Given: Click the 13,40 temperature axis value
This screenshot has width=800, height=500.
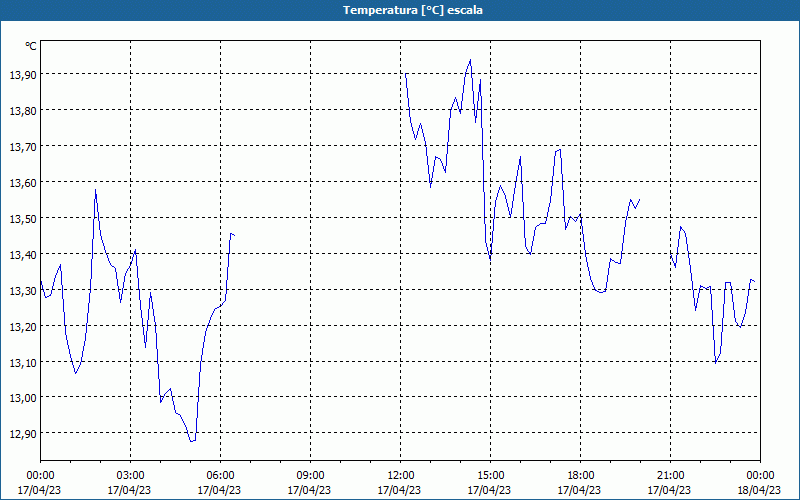Looking at the screenshot, I should point(23,255).
